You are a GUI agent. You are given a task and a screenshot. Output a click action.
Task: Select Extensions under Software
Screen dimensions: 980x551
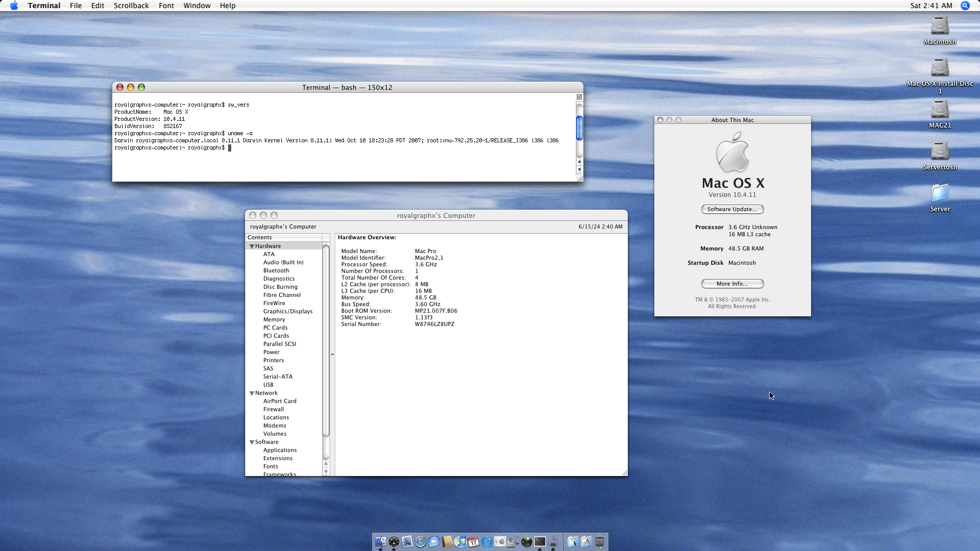(278, 458)
